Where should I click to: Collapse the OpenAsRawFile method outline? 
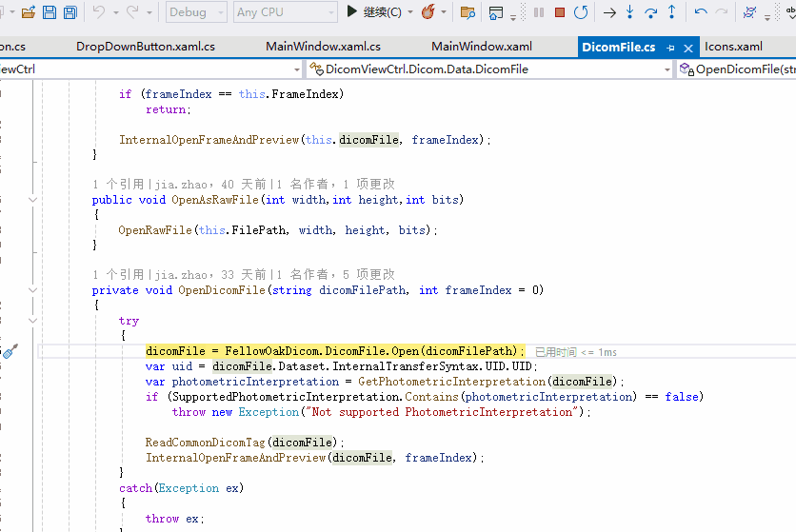tap(33, 200)
